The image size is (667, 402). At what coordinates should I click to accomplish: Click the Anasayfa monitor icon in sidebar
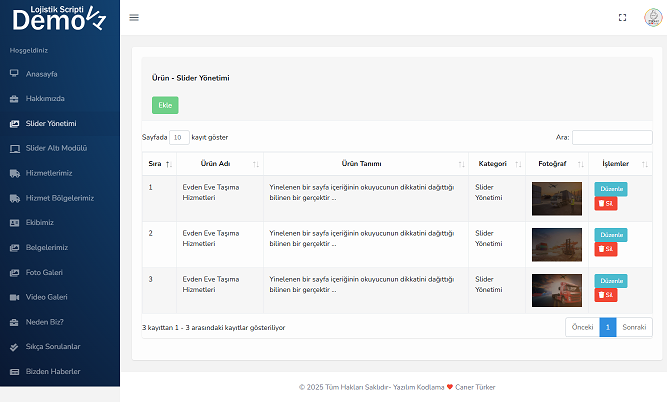point(14,74)
